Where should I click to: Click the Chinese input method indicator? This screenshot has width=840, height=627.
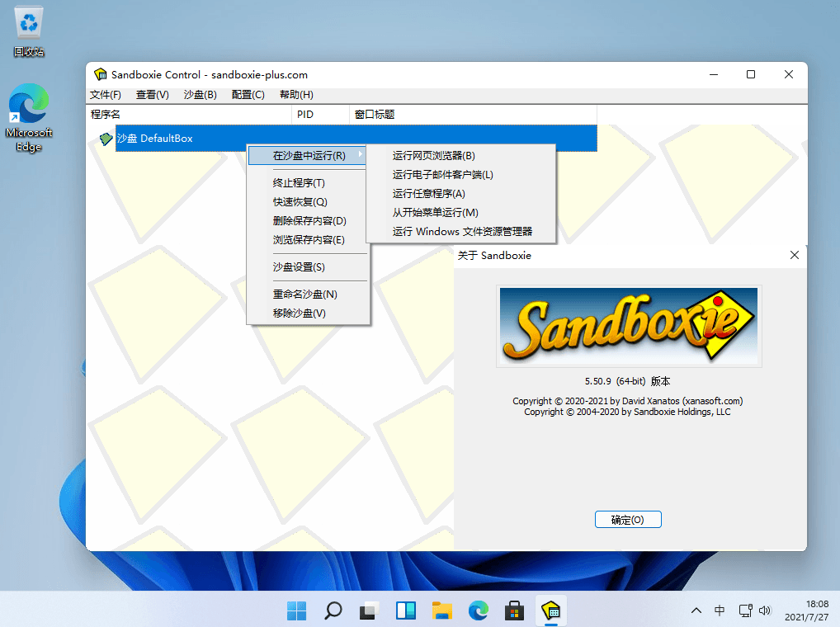click(x=720, y=610)
